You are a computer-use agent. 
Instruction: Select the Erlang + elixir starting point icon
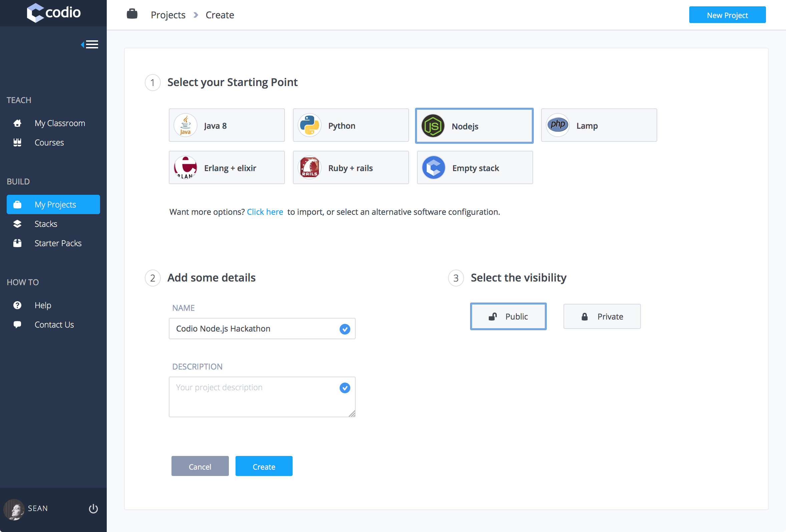pos(186,168)
